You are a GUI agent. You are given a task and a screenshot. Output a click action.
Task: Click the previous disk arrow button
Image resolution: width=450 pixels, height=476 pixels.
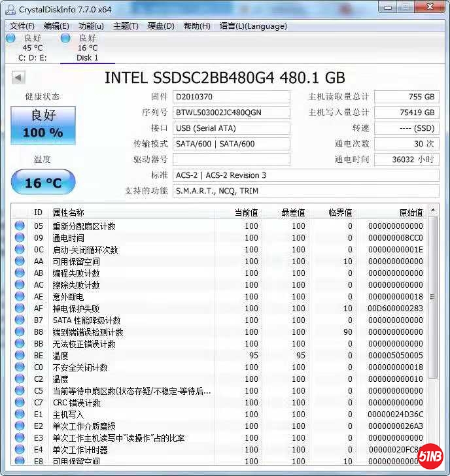click(18, 78)
